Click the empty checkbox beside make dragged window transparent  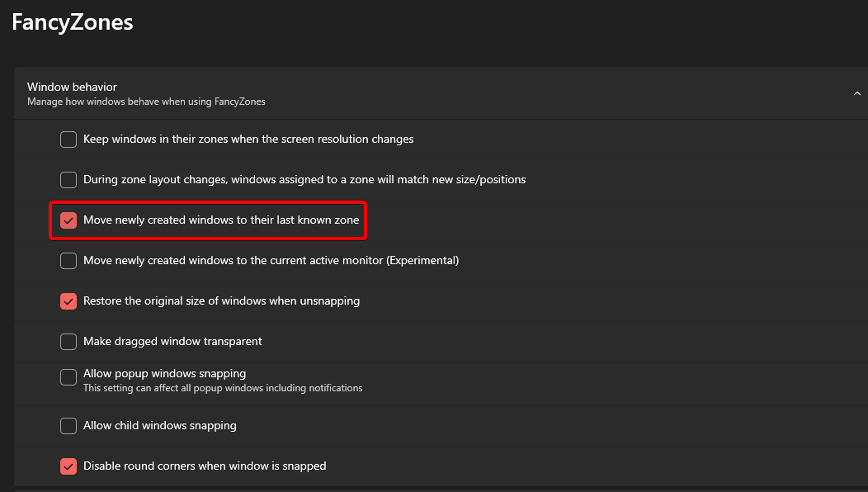68,341
